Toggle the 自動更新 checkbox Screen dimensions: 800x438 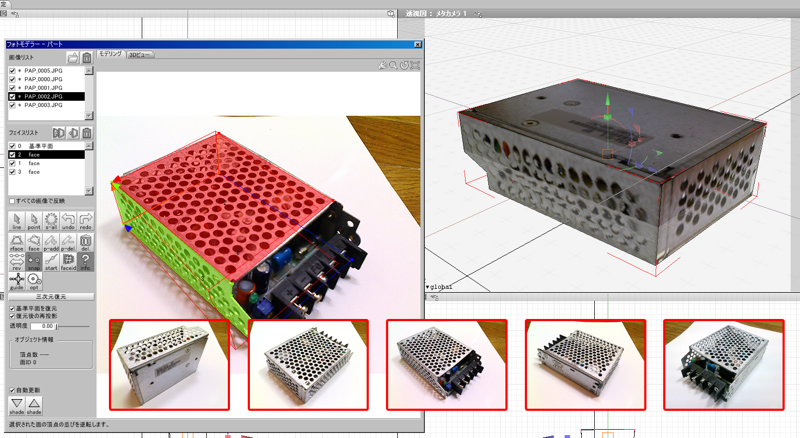pos(12,389)
